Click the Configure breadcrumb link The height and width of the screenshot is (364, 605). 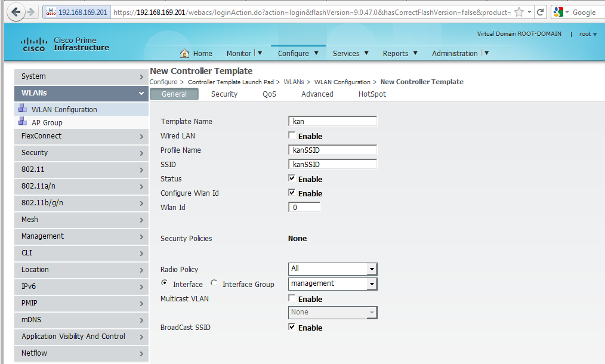point(163,82)
